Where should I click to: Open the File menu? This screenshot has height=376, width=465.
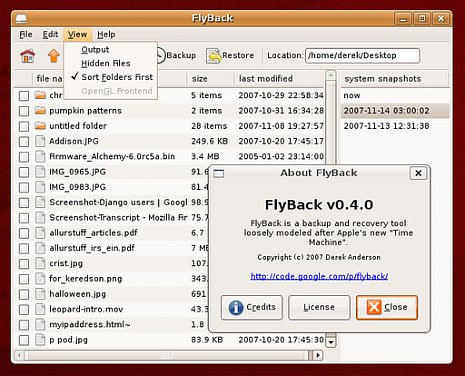[26, 34]
